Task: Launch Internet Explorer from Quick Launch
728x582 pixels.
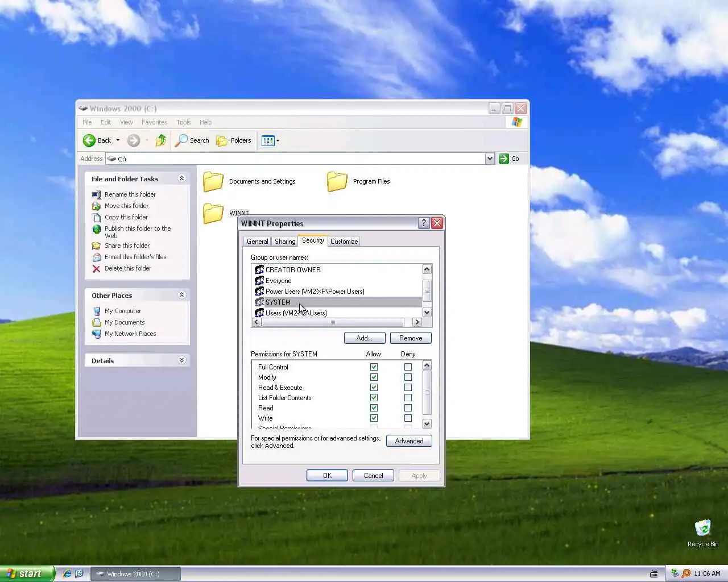Action: click(x=67, y=573)
